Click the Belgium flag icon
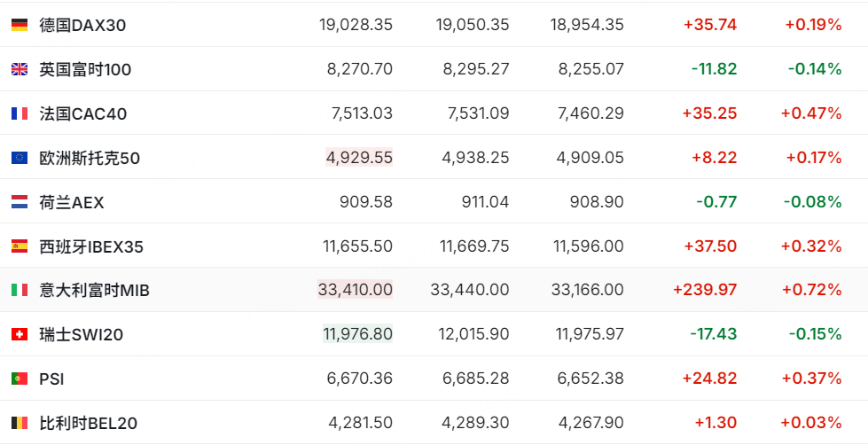The image size is (868, 445). 19,423
